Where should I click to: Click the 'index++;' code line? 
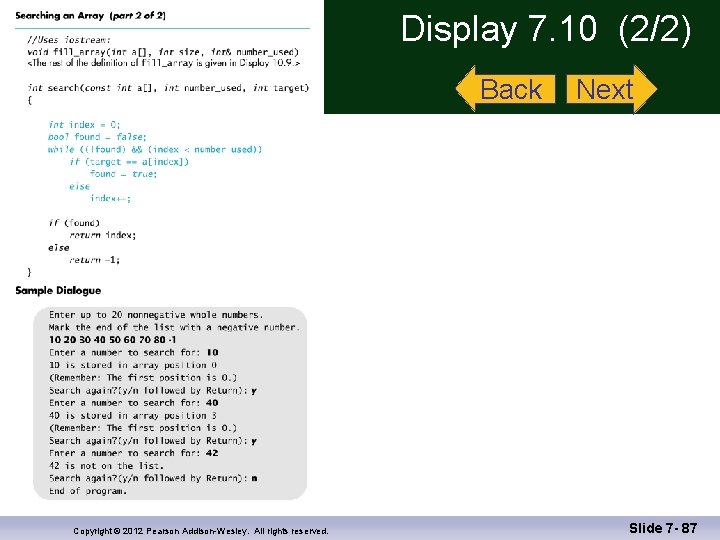point(110,198)
